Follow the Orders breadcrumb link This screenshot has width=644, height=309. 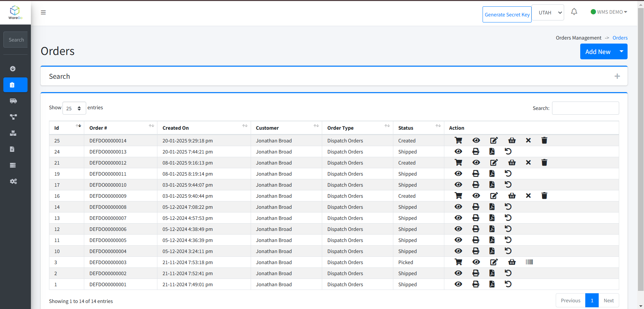[x=620, y=38]
